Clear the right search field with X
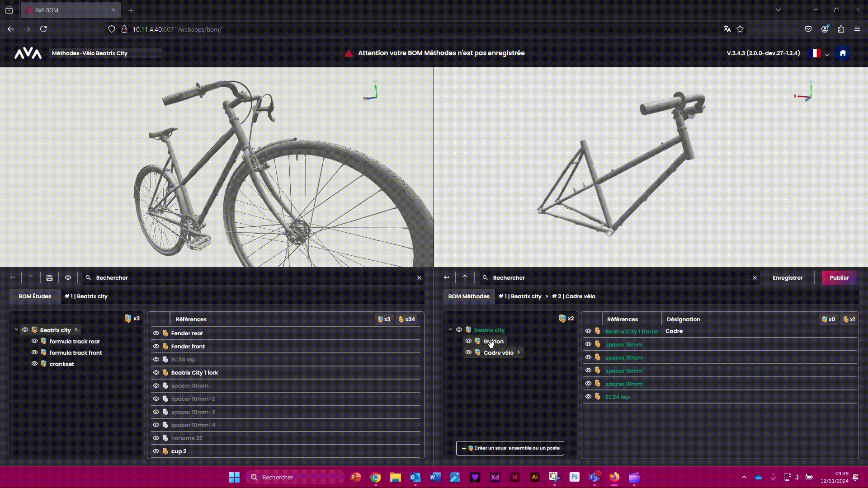The width and height of the screenshot is (868, 488). click(x=755, y=278)
